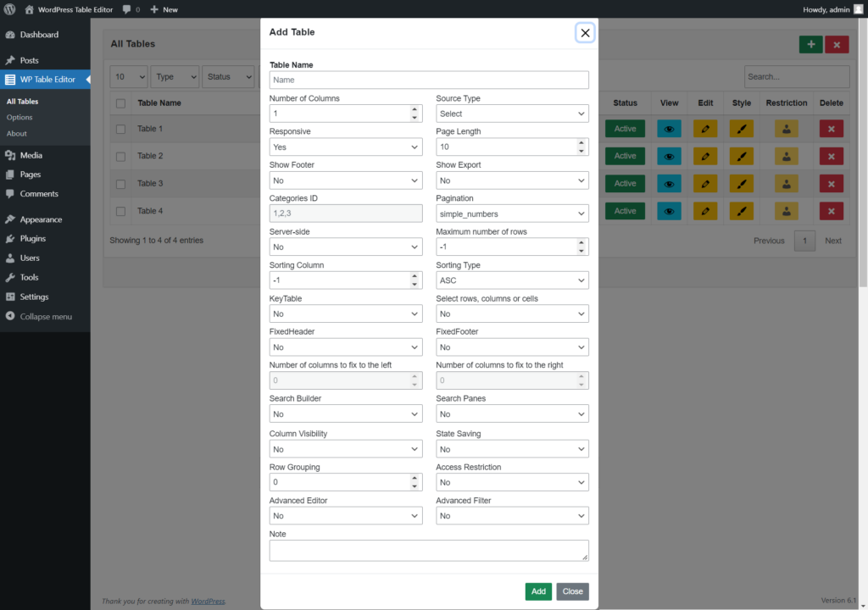Open the Sorting Type dropdown
Image resolution: width=868 pixels, height=610 pixels.
[512, 280]
